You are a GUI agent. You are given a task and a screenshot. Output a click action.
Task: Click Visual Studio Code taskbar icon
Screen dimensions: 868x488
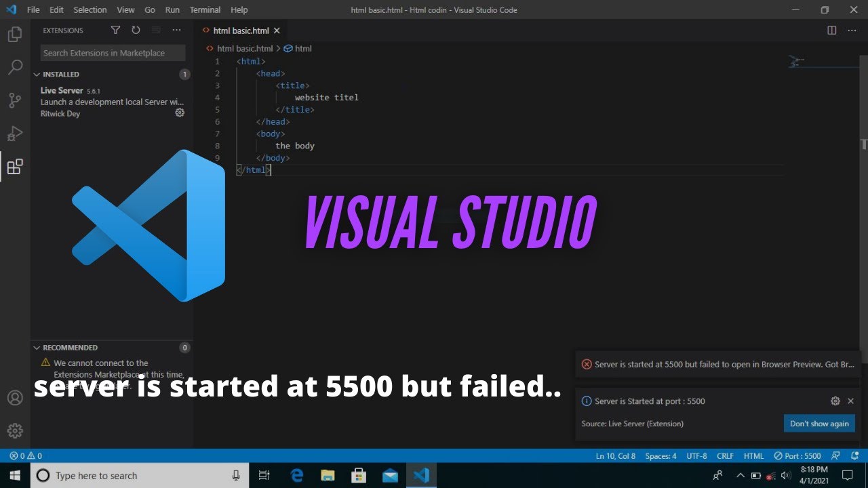422,475
